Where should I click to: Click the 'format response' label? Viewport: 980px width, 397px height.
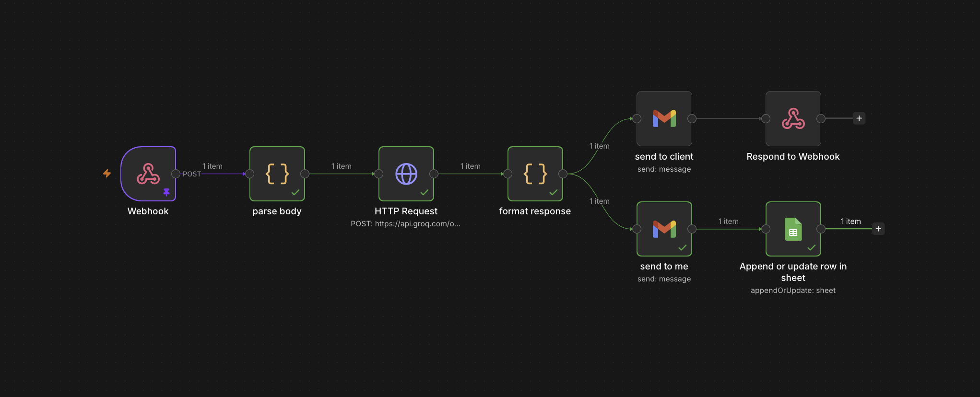[535, 211]
